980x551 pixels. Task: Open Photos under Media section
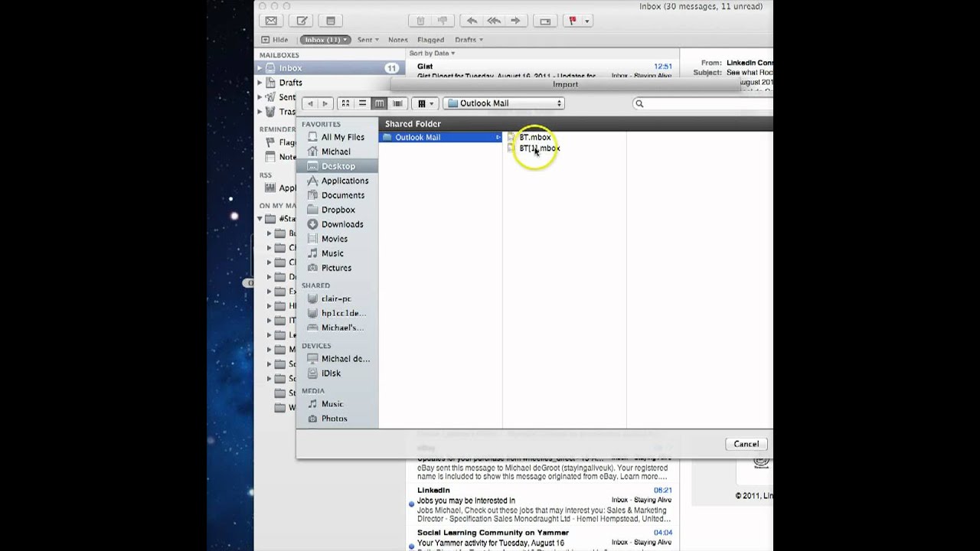[335, 419]
